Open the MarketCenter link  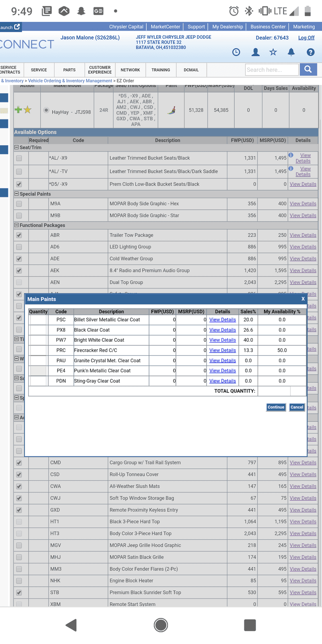165,27
